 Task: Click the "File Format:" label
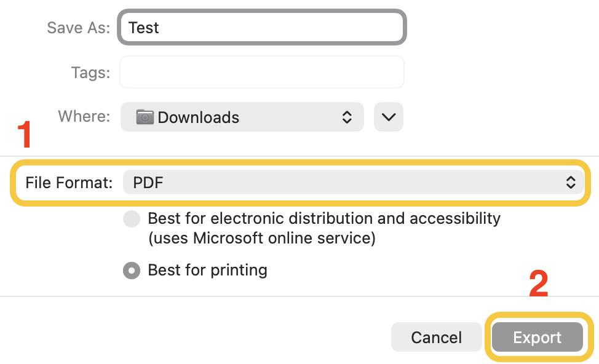[69, 183]
